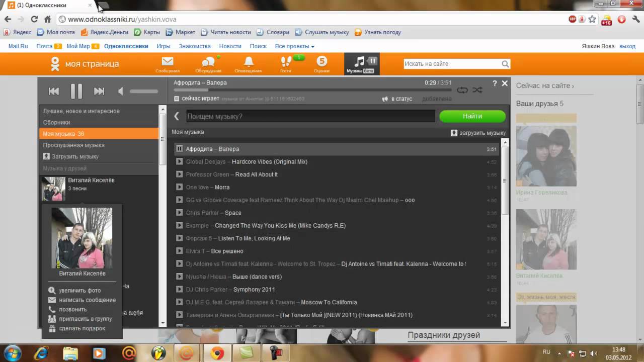Open Ирина Гореликова friend photo
The width and height of the screenshot is (644, 362).
[546, 156]
